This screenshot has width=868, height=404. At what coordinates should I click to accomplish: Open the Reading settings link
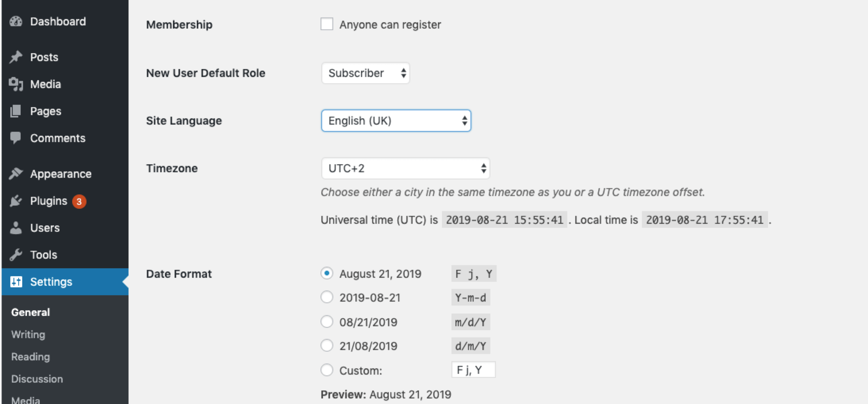pyautogui.click(x=31, y=357)
